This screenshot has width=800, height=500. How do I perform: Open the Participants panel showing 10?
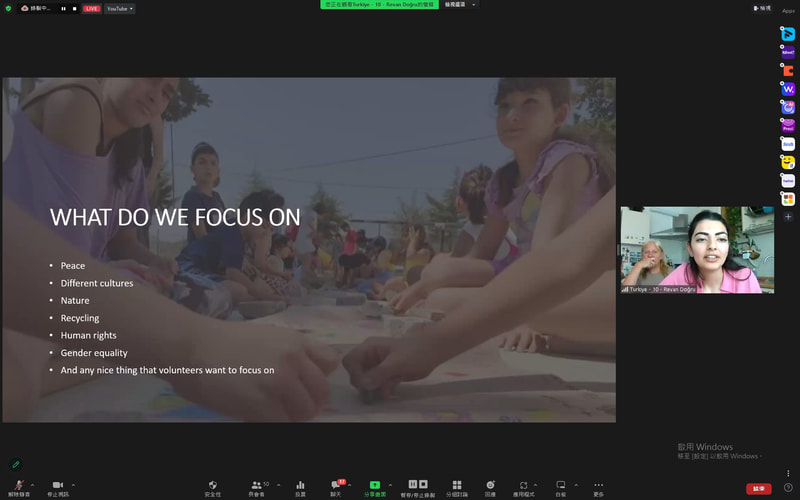click(257, 487)
